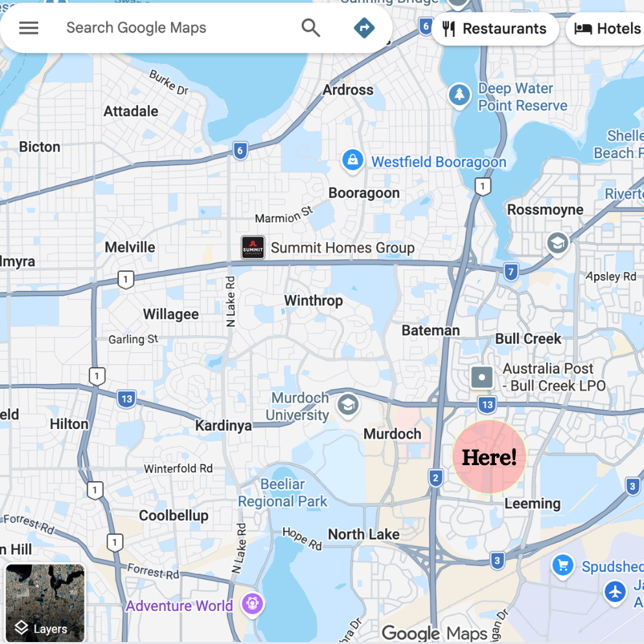The image size is (644, 644).
Task: Click the search magnifier icon
Action: coord(310,28)
